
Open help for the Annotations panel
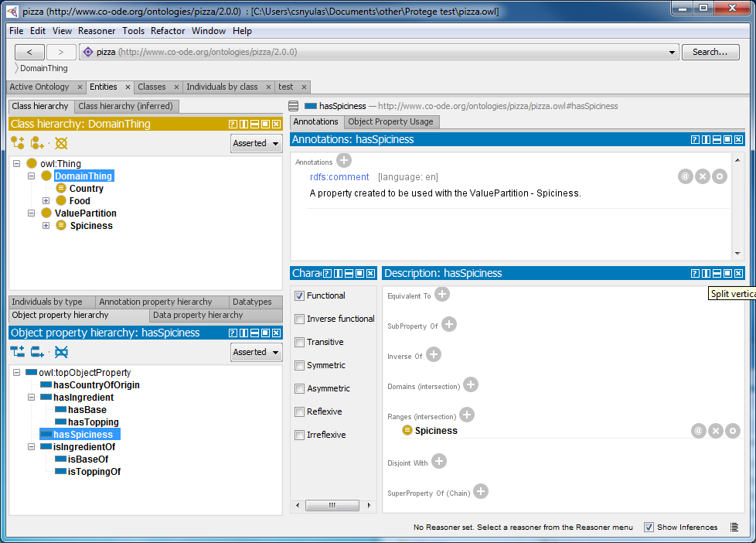[x=696, y=140]
